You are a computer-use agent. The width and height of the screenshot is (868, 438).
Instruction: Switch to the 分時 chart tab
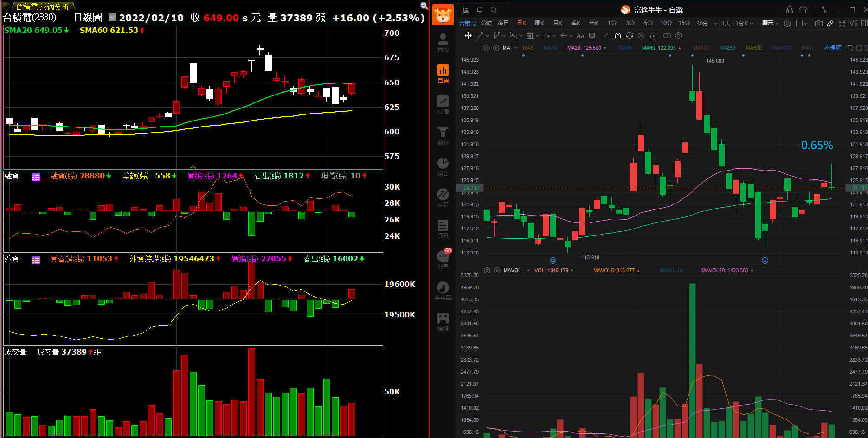[487, 23]
